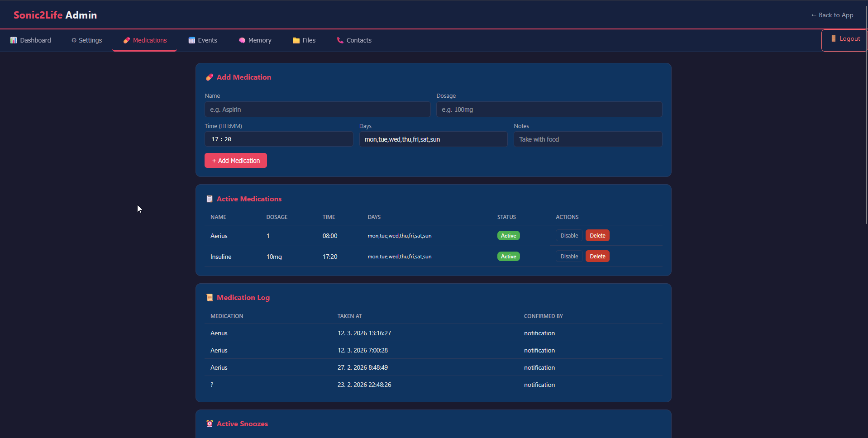Click the log entry 12. 3. 2026 7:00:28
Screen dimensions: 868x438
pos(362,350)
